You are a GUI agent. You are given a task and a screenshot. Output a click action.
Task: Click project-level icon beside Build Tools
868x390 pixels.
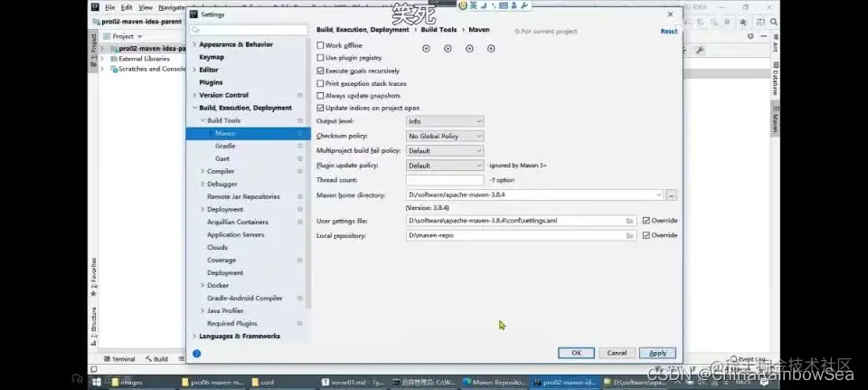[300, 120]
